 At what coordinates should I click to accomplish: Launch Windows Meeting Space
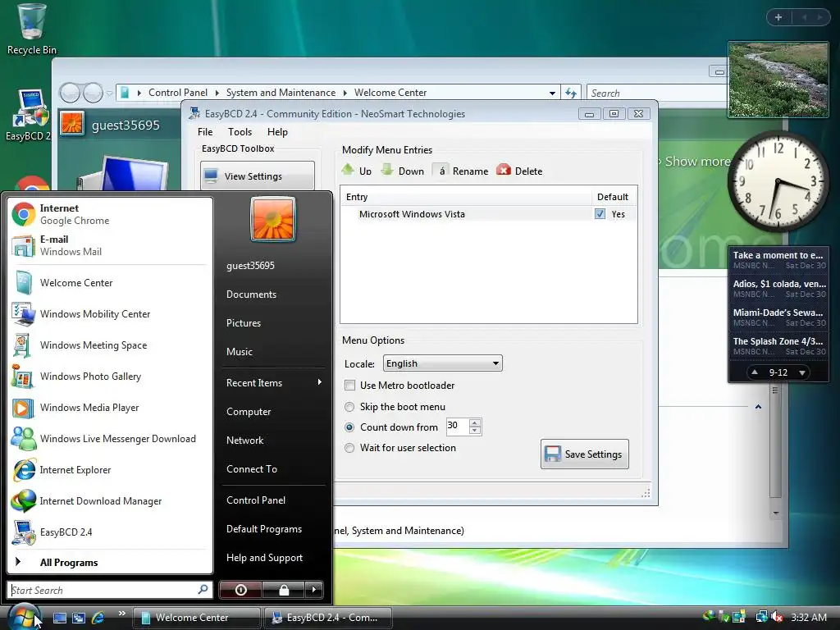click(x=110, y=345)
